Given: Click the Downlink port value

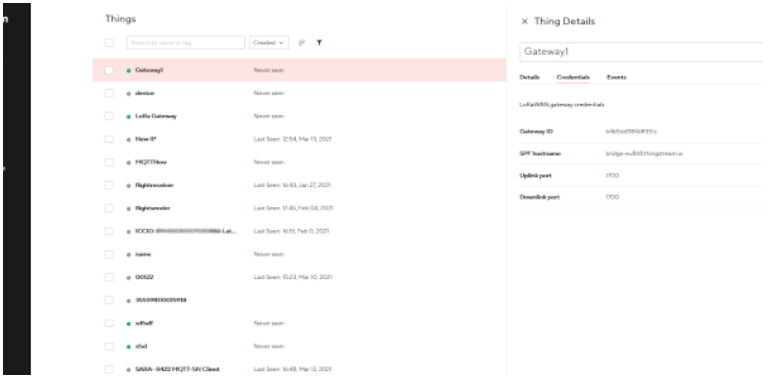Looking at the screenshot, I should [x=612, y=197].
